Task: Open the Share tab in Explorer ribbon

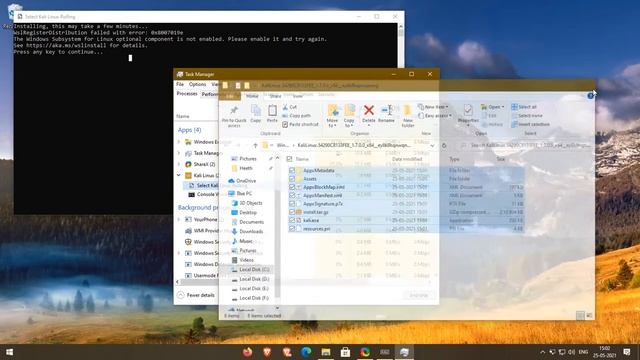Action: tap(275, 96)
